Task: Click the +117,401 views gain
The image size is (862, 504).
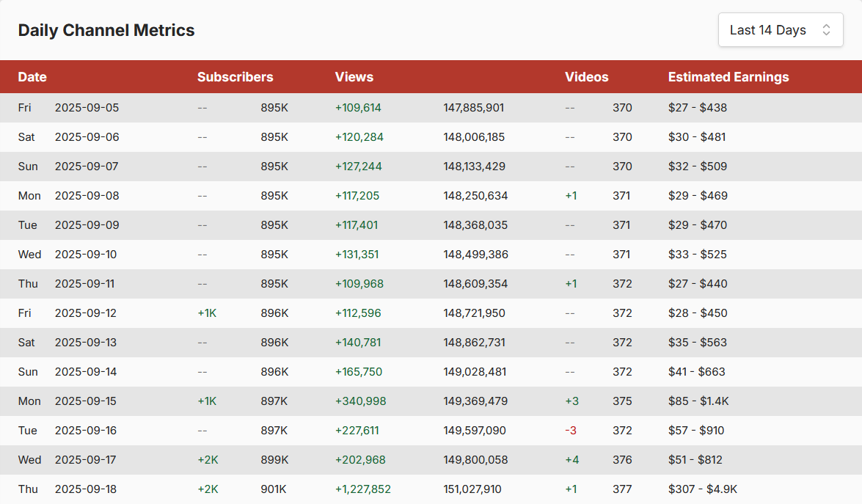Action: point(357,224)
